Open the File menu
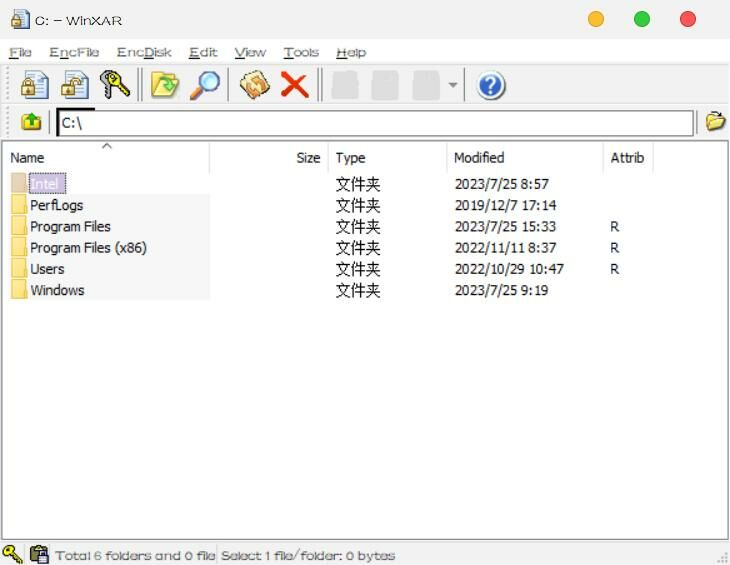The image size is (730, 565). (x=20, y=52)
